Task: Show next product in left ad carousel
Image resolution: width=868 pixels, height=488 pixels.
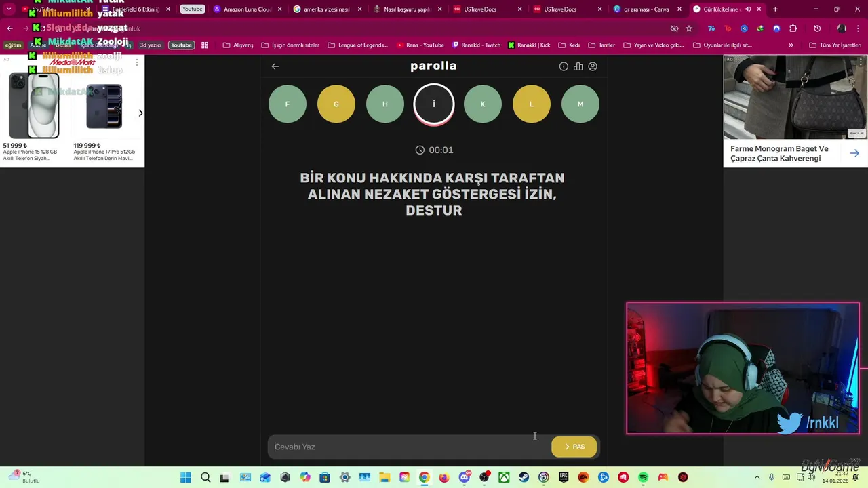Action: coord(140,113)
